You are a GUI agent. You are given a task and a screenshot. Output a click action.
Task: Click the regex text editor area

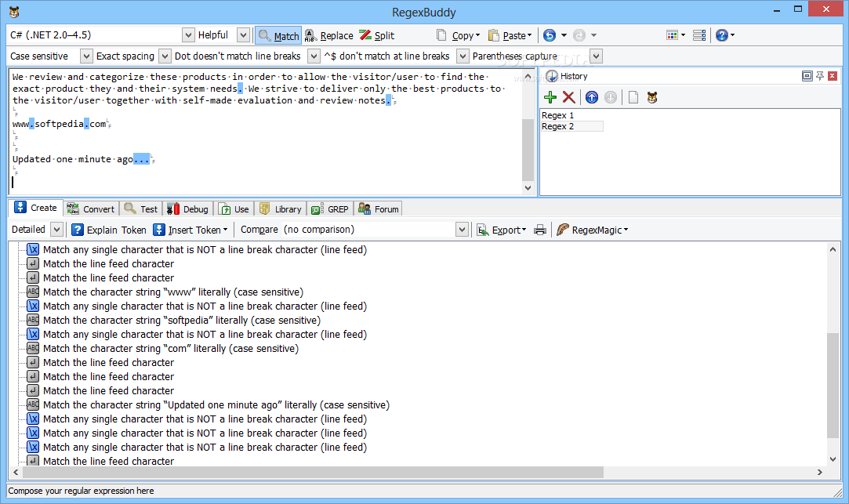coord(265,131)
